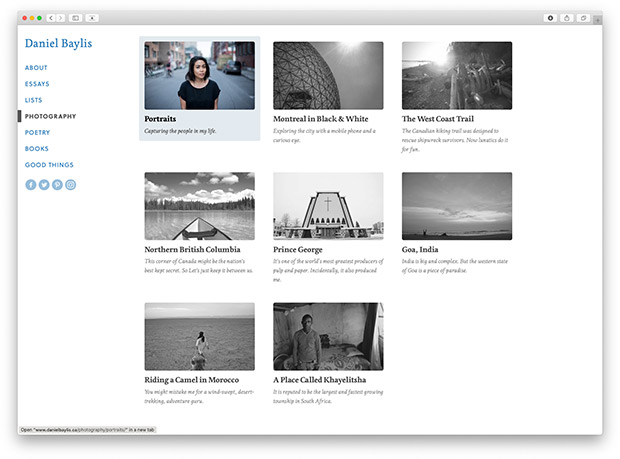Open the Pinterest social icon
The height and width of the screenshot is (459, 620).
(x=57, y=185)
